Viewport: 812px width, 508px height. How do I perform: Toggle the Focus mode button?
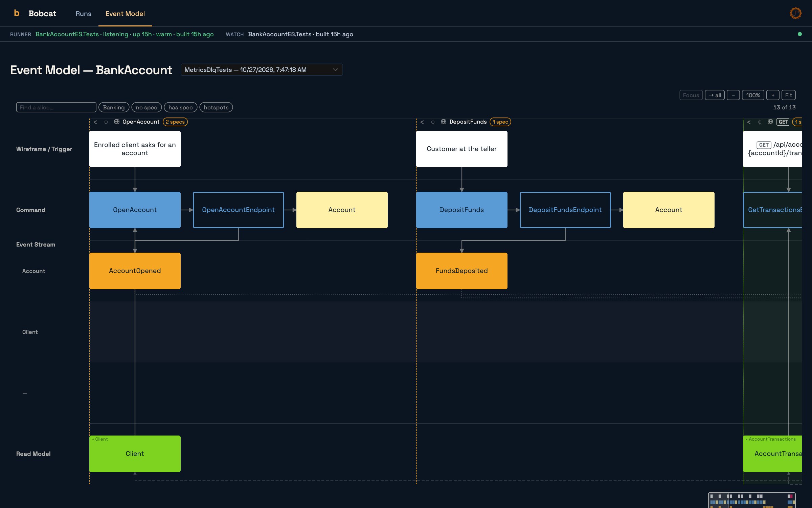click(691, 95)
